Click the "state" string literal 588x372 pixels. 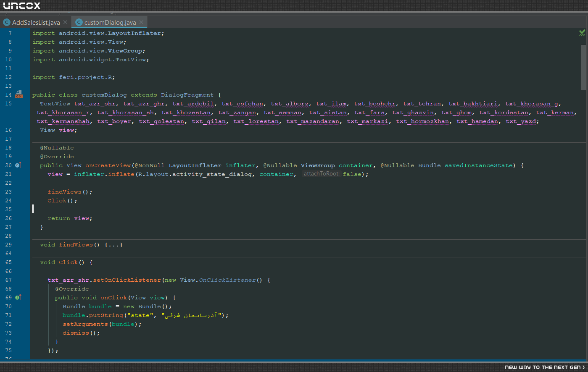(x=140, y=315)
